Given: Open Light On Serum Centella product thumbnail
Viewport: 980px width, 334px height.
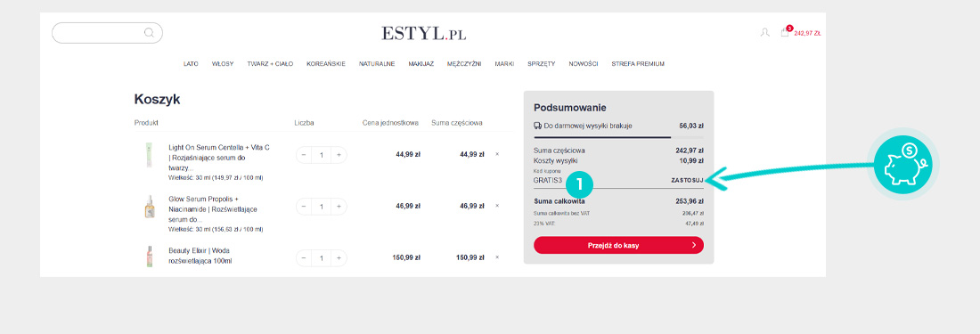Looking at the screenshot, I should point(149,155).
